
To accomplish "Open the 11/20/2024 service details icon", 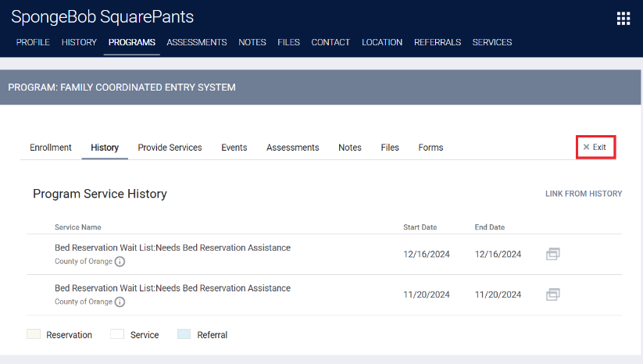I will click(552, 294).
